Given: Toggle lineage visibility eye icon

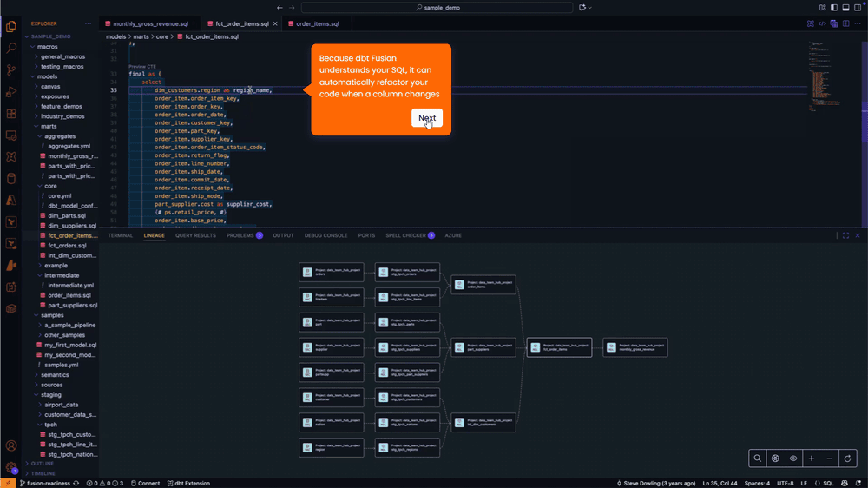Looking at the screenshot, I should [793, 458].
